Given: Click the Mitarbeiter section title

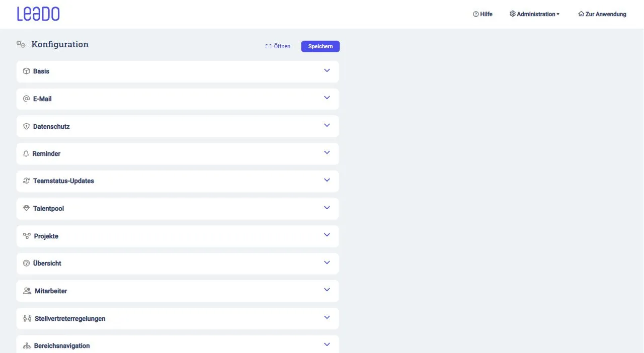Looking at the screenshot, I should pos(51,291).
